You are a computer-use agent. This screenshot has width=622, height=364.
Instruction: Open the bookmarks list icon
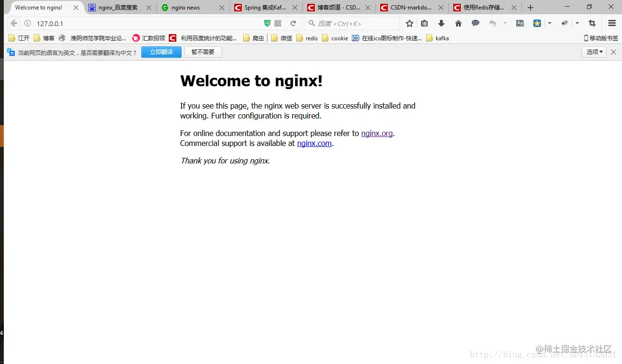click(x=424, y=23)
